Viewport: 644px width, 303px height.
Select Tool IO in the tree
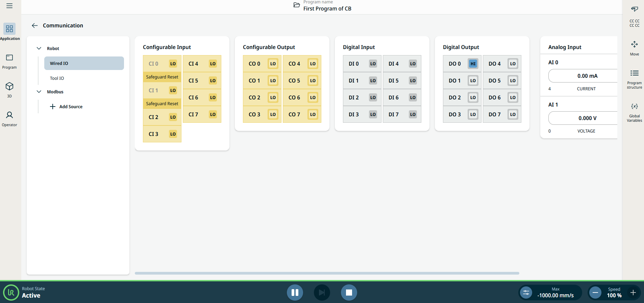(57, 78)
